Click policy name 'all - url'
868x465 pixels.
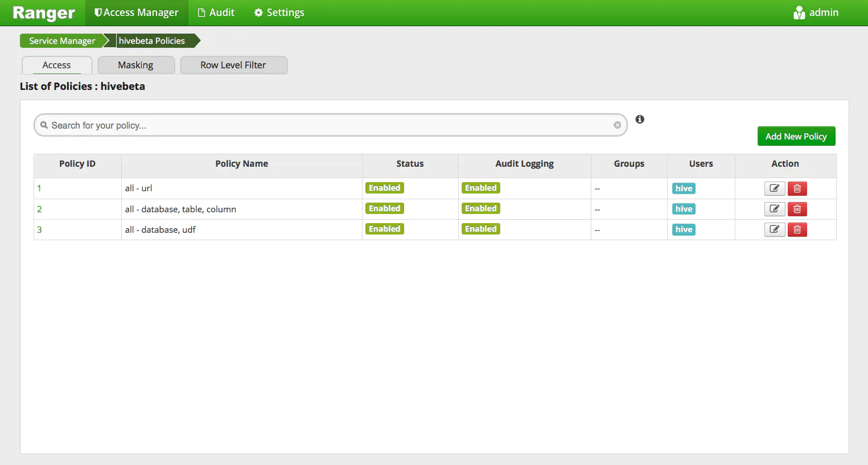138,188
